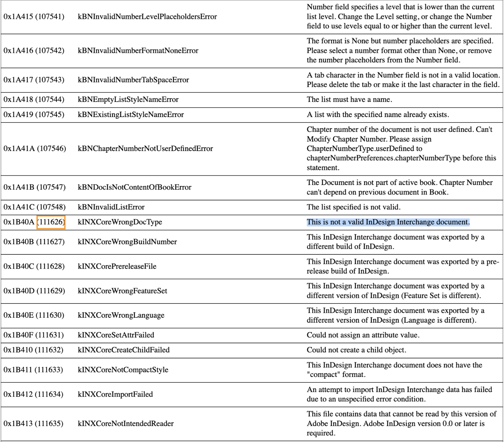The image size is (504, 442).
Task: Click kINXCoreWrongBuildNumber error name
Action: pos(127,242)
